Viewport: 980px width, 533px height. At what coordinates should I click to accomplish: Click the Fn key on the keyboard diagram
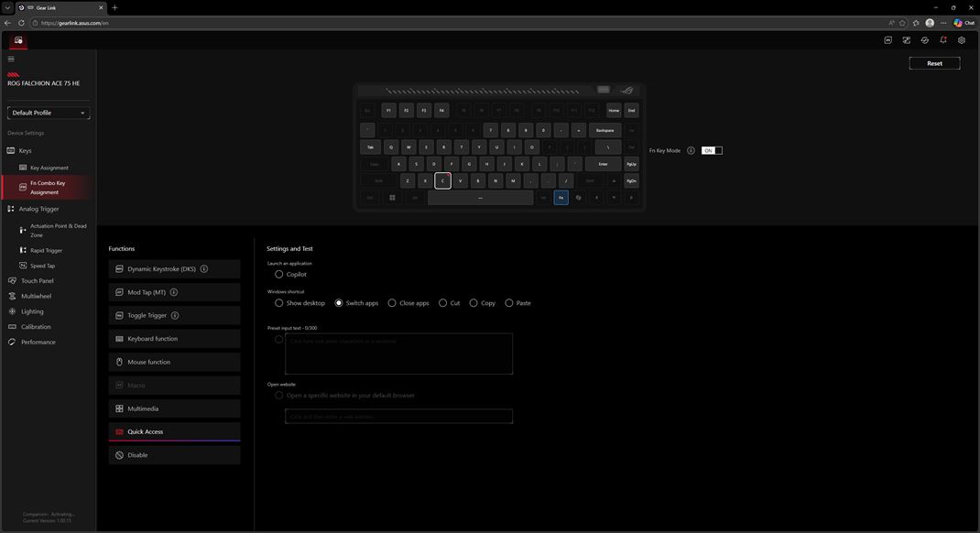(x=561, y=198)
